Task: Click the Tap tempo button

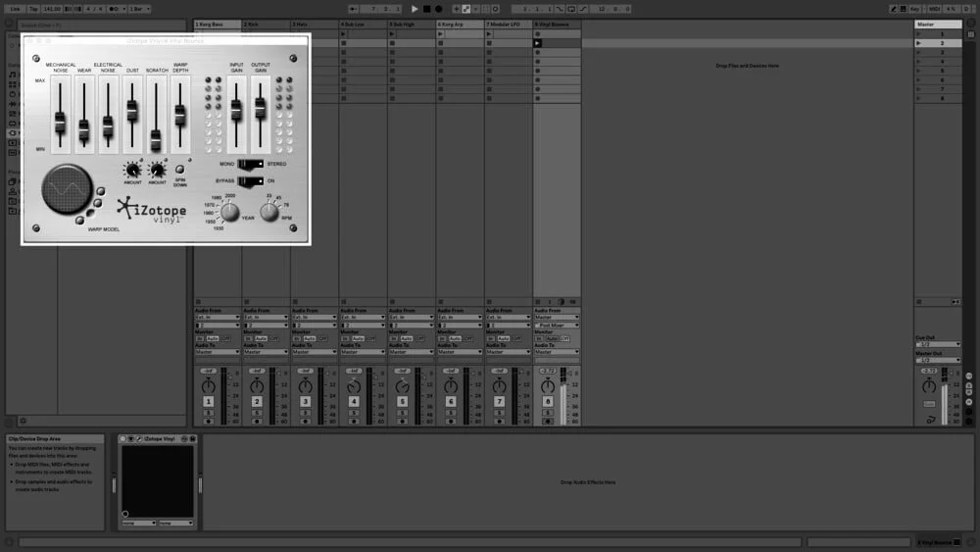Action: click(x=33, y=9)
